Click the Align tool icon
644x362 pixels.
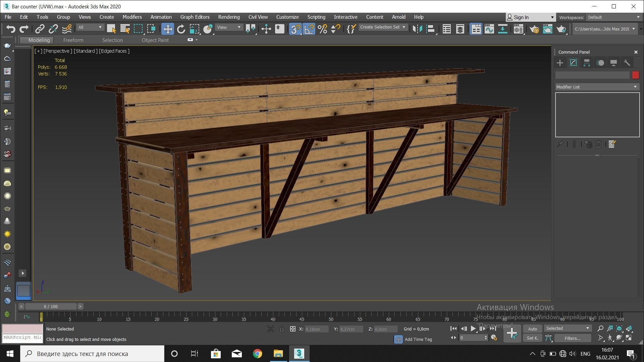[431, 29]
